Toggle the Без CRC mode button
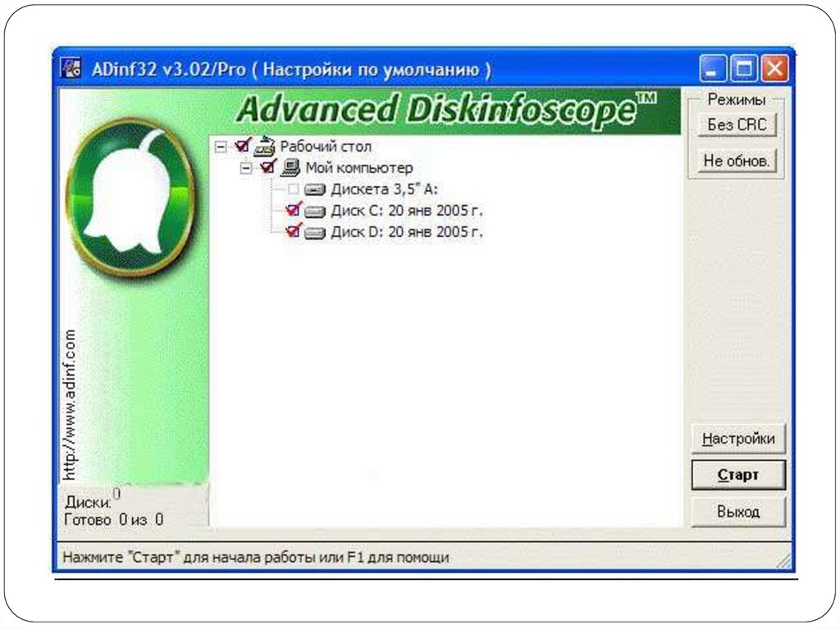 737,125
